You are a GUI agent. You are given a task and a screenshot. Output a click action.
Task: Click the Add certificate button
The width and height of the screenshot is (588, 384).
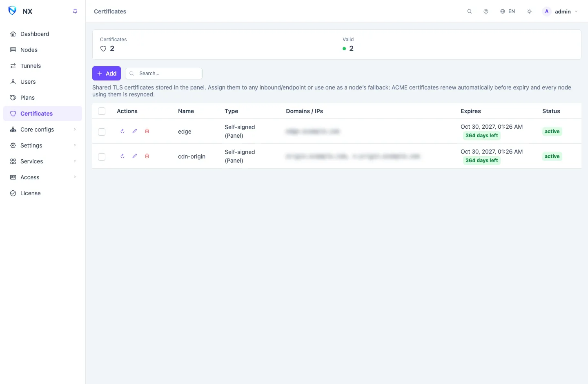[107, 74]
